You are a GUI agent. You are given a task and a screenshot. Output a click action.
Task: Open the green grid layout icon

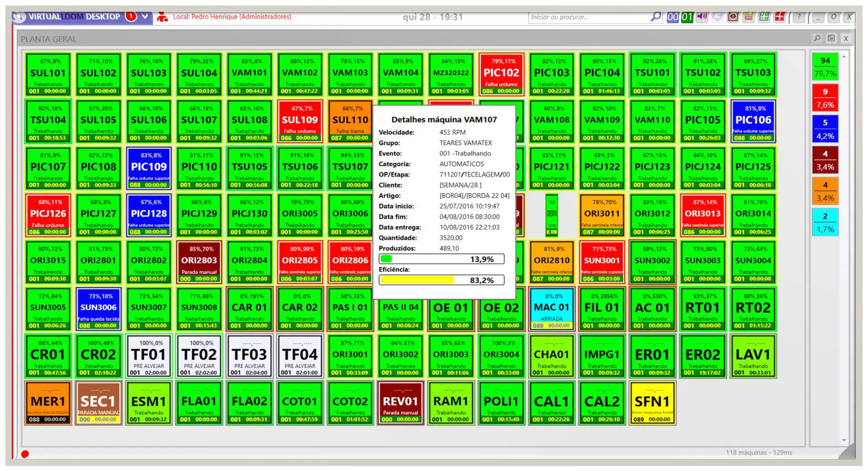pyautogui.click(x=764, y=17)
